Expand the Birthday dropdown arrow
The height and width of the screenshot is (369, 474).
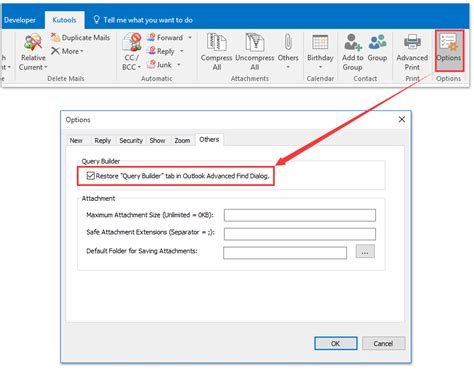pos(320,67)
